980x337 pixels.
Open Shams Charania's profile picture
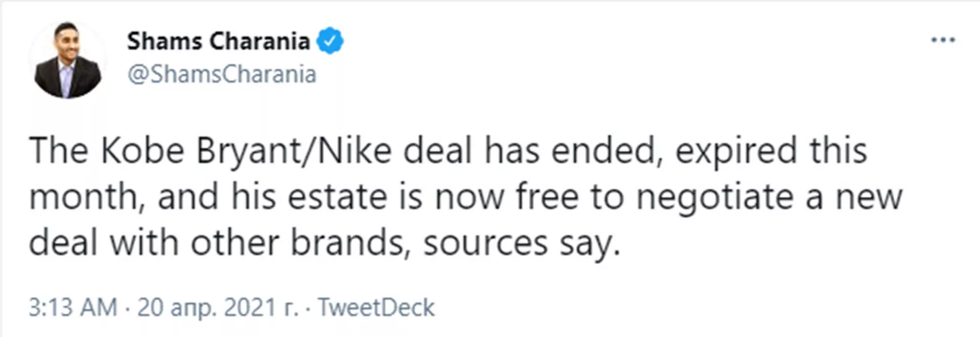point(67,60)
